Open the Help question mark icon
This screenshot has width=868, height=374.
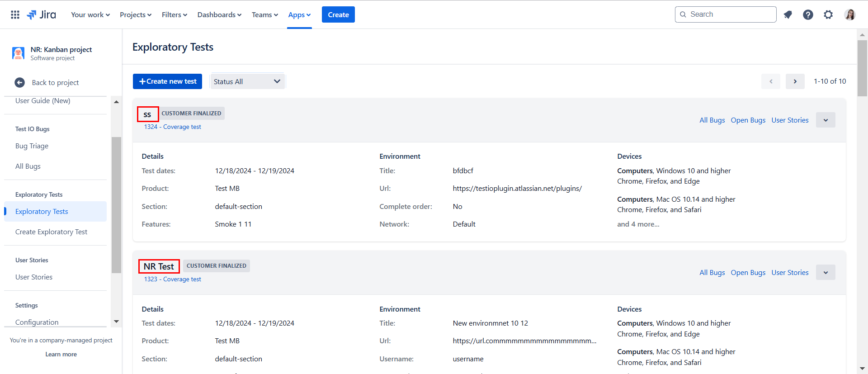point(808,14)
